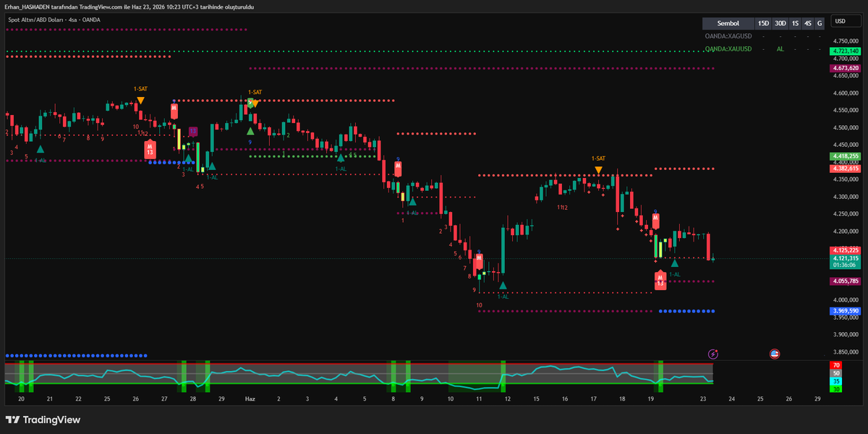868x434 pixels.
Task: Click the green 4.723,140 price label
Action: pyautogui.click(x=846, y=51)
